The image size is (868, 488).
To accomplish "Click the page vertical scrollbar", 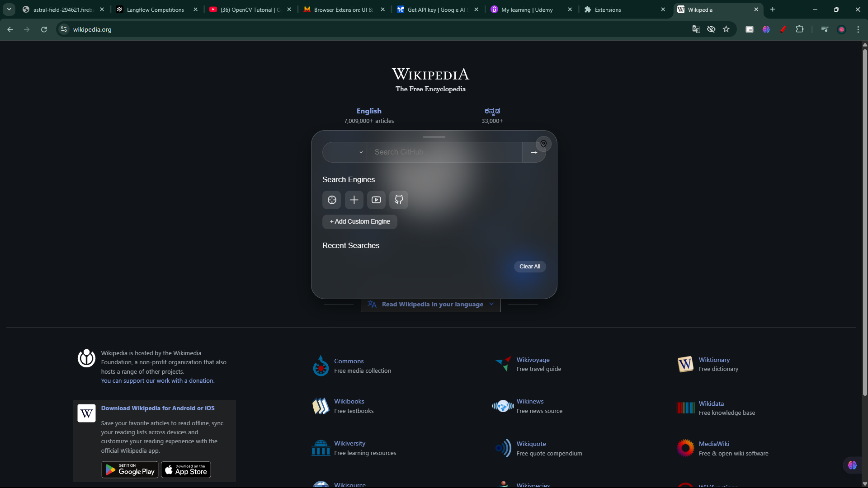I will tap(864, 221).
